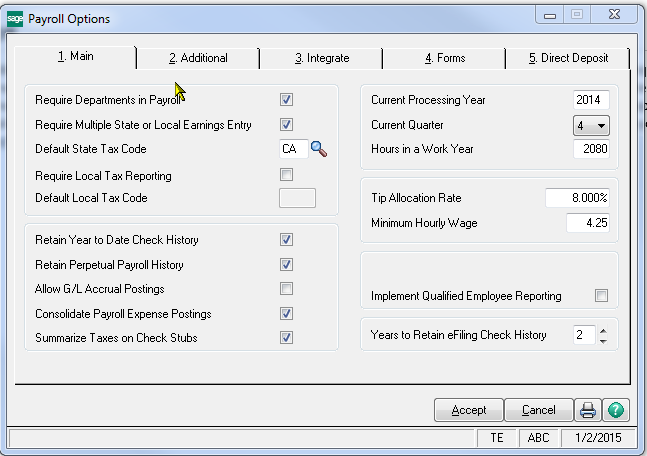Uncheck Summarize Taxes on Check Stubs

(286, 338)
